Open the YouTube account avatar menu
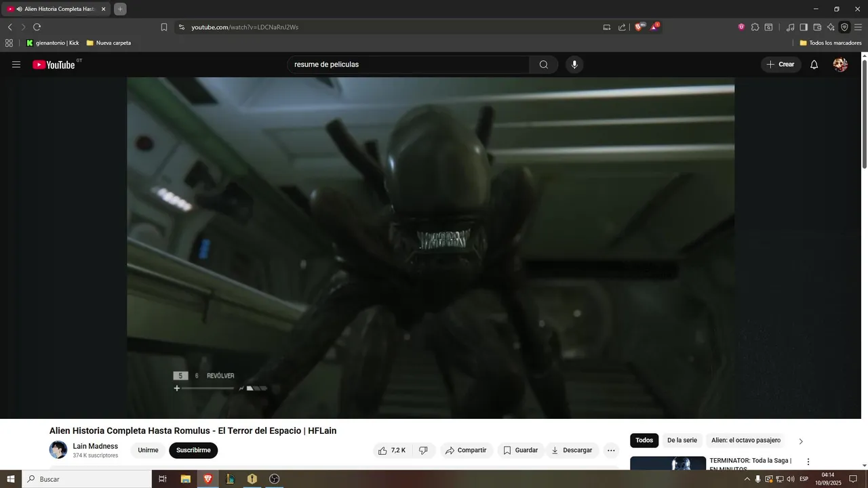868x488 pixels. [840, 64]
